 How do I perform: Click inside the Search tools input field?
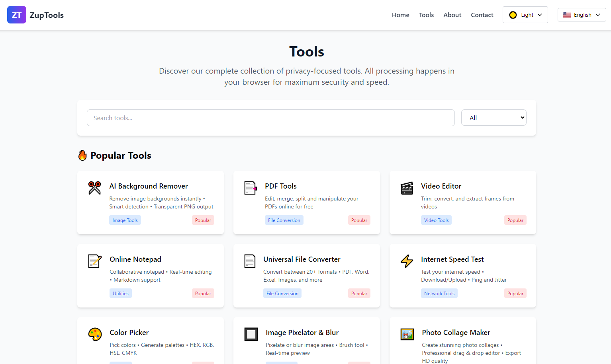271,118
